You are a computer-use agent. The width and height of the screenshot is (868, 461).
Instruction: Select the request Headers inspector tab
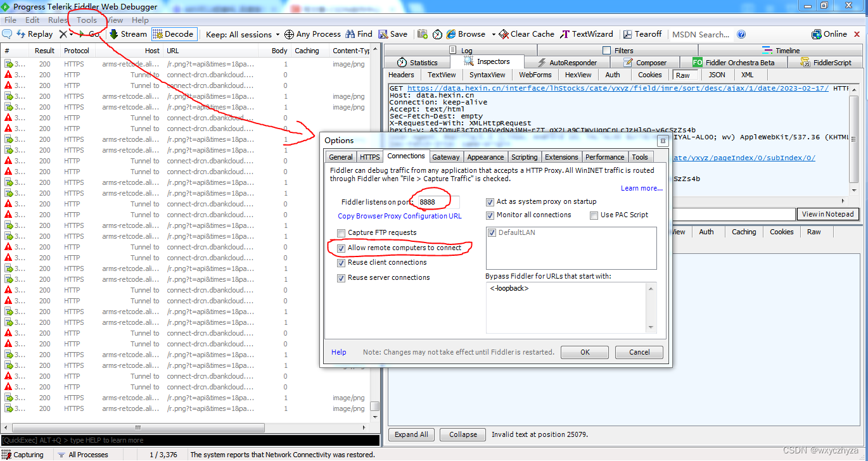click(x=401, y=75)
